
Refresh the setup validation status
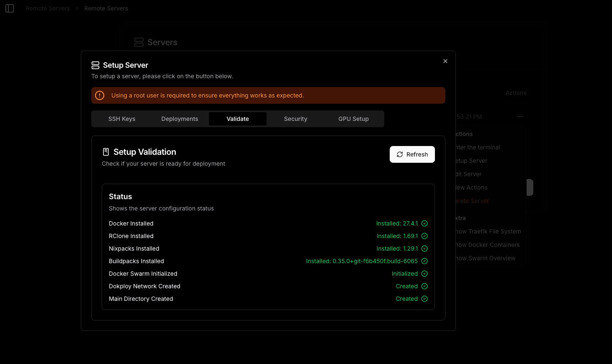pyautogui.click(x=412, y=154)
